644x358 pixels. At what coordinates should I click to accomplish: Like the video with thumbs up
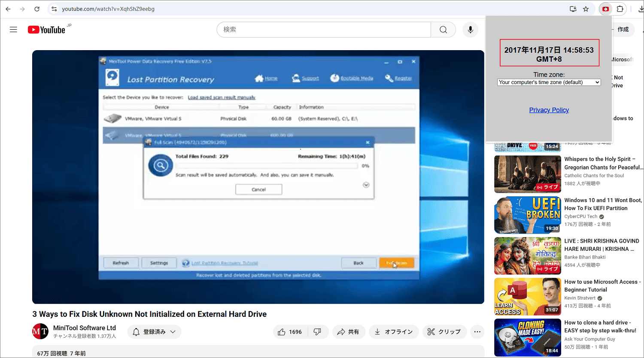(x=290, y=332)
